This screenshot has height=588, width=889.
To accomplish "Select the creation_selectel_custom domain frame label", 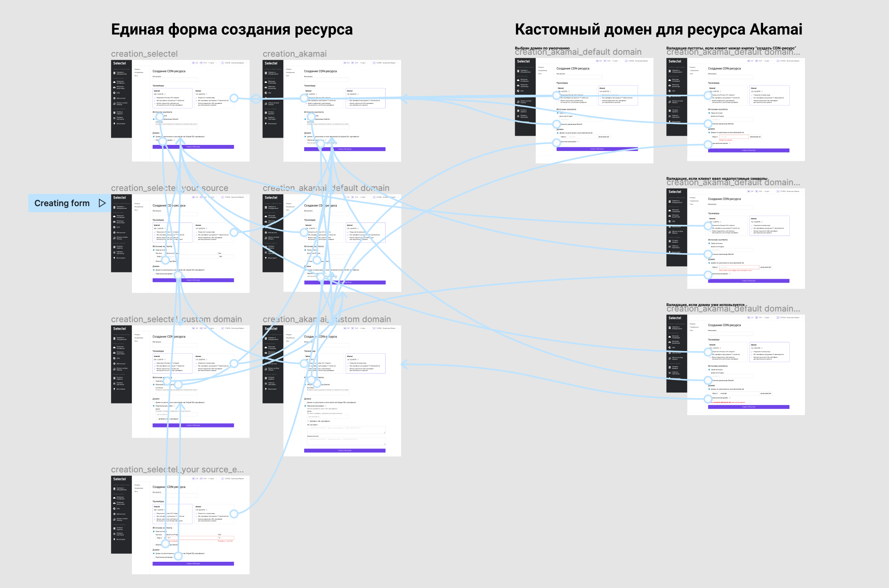I will click(x=176, y=319).
